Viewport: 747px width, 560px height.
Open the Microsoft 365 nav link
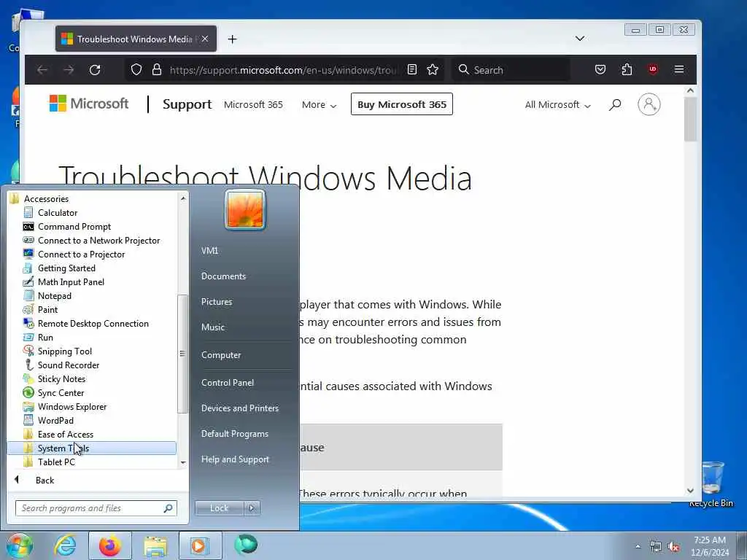pyautogui.click(x=253, y=104)
